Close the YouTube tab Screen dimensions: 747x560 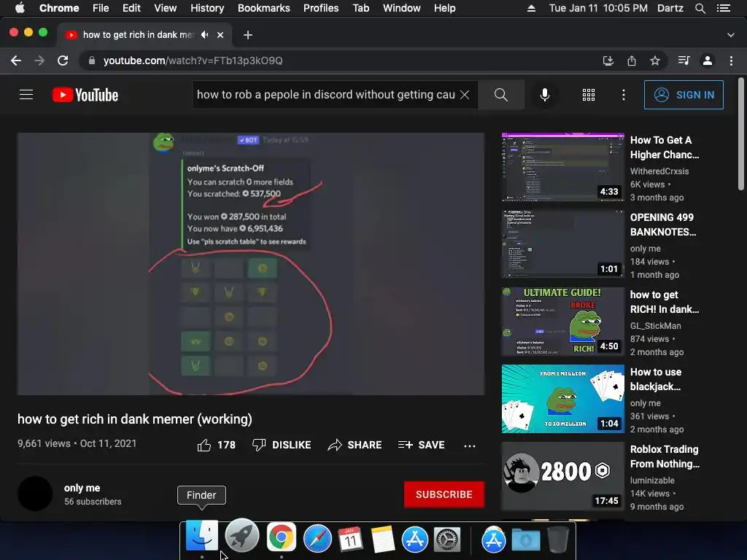pos(220,35)
